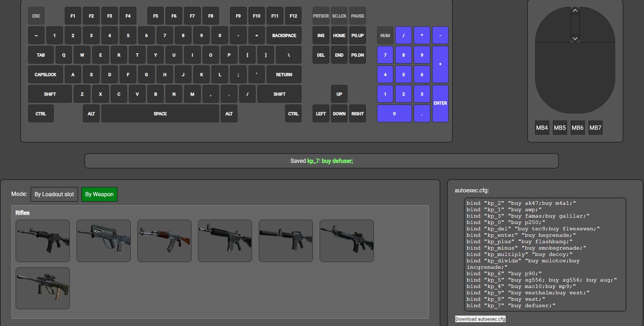Click the W letter key
The image size is (644, 326).
tap(82, 55)
